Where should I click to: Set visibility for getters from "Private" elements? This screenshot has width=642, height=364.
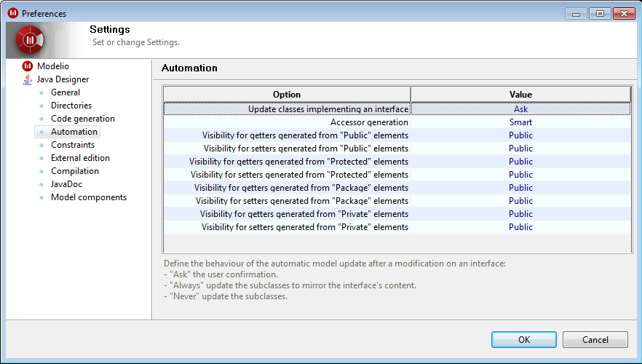coord(520,214)
